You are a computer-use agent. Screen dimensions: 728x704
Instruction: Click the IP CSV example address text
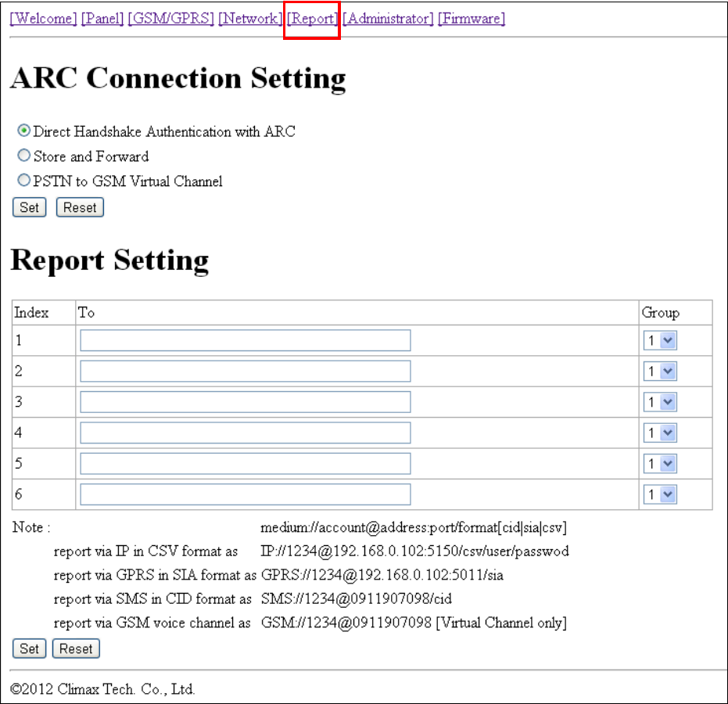coord(414,551)
